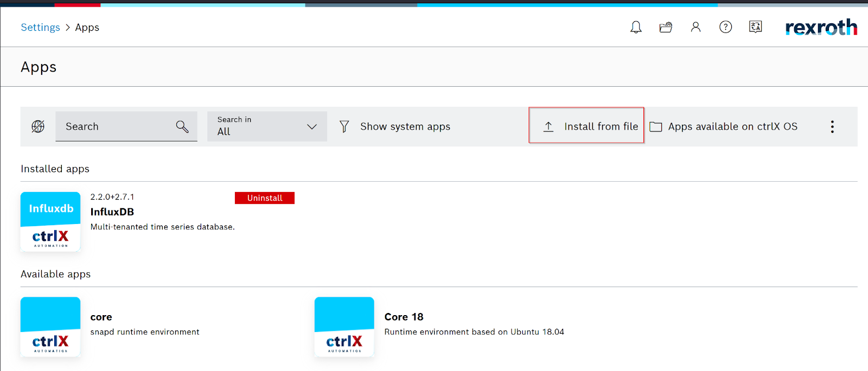Open the help question mark icon

tap(725, 27)
